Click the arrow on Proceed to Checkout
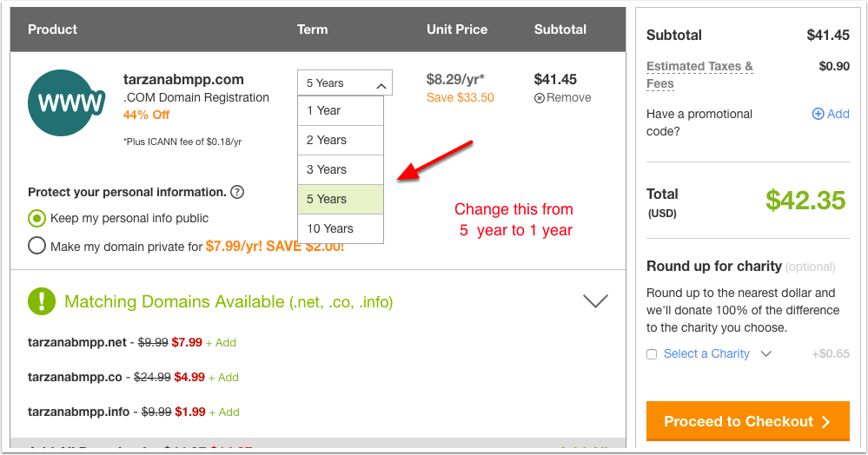Viewport: 868px width, 455px height. click(x=826, y=422)
